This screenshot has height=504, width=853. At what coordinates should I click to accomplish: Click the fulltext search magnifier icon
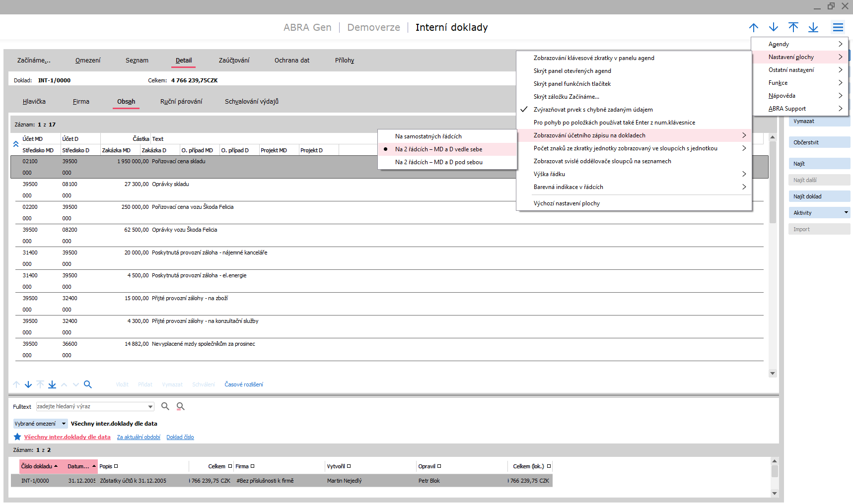(165, 406)
